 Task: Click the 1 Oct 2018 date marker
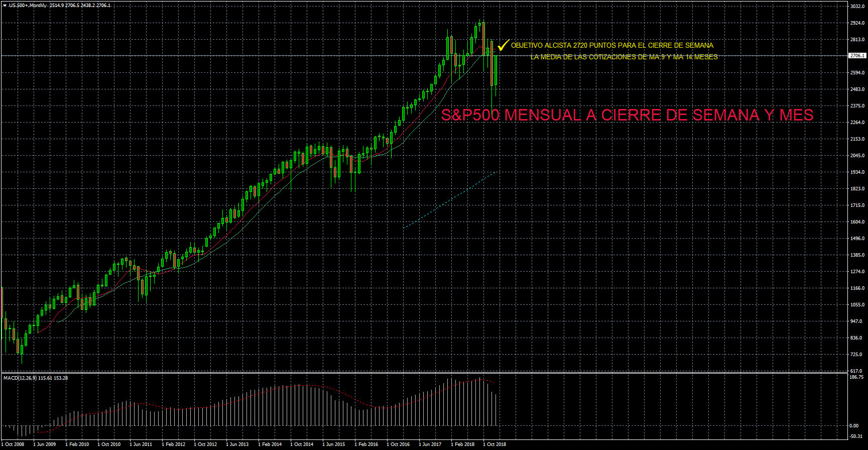pos(494,444)
